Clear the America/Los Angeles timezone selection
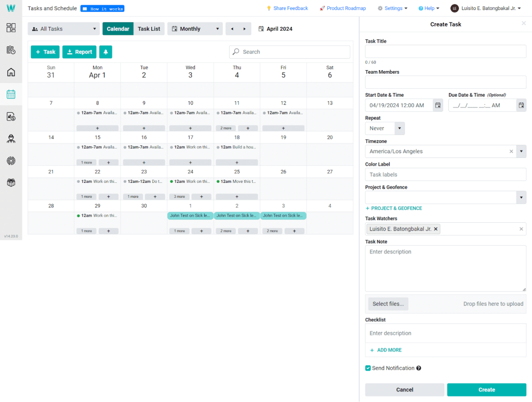This screenshot has width=532, height=402. click(x=511, y=152)
